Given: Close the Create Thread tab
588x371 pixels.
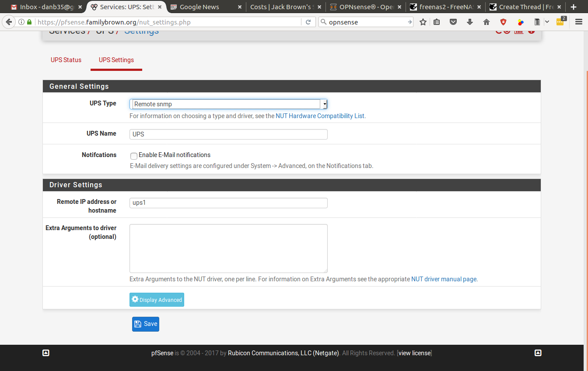Looking at the screenshot, I should [559, 7].
